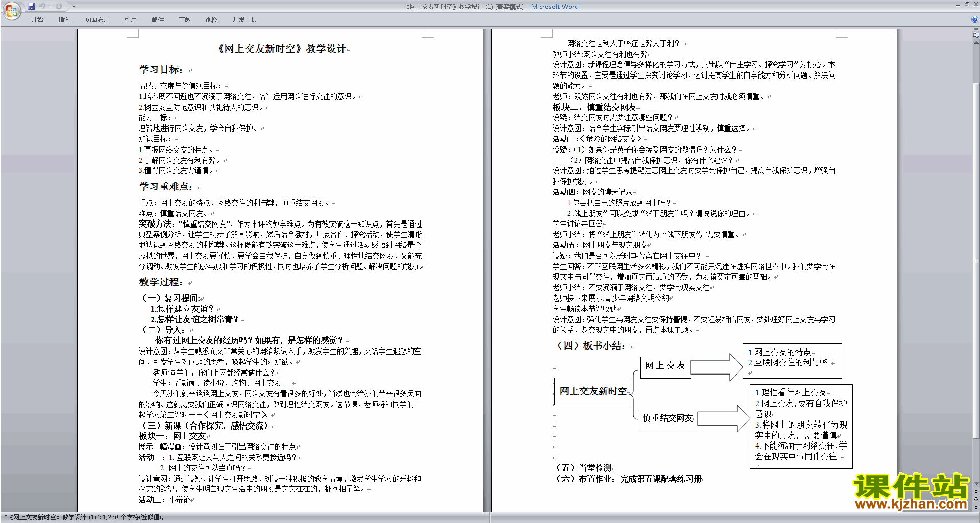Screen dimensions: 980x523
Task: Select the lower right-pointing block arrow shape
Action: 724,418
